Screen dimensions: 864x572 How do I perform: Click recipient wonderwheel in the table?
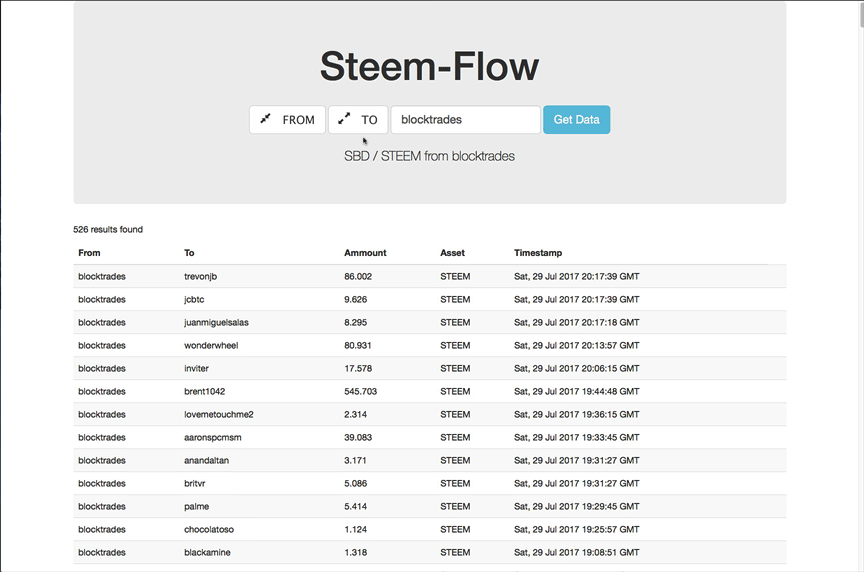coord(211,346)
